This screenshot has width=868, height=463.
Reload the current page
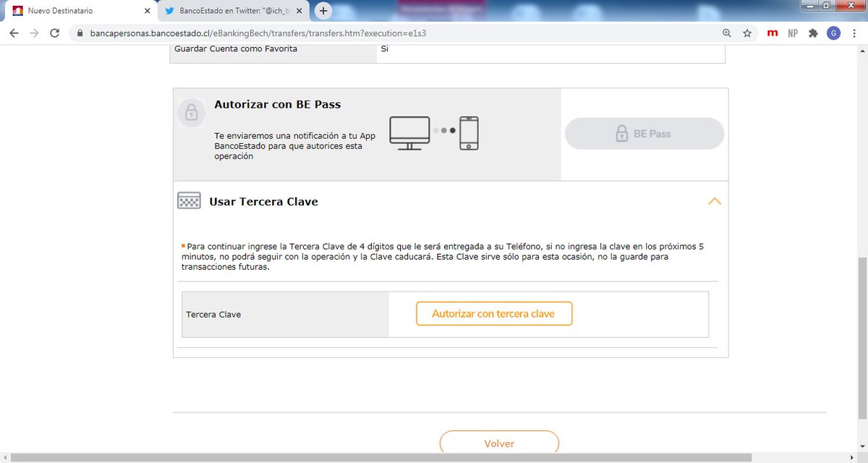54,33
